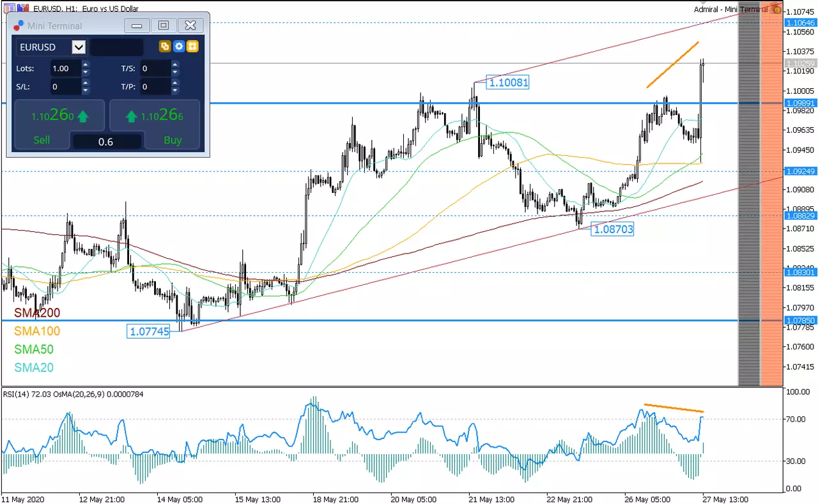The width and height of the screenshot is (818, 504).
Task: Increase the Lots value with its up arrow
Action: click(86, 65)
